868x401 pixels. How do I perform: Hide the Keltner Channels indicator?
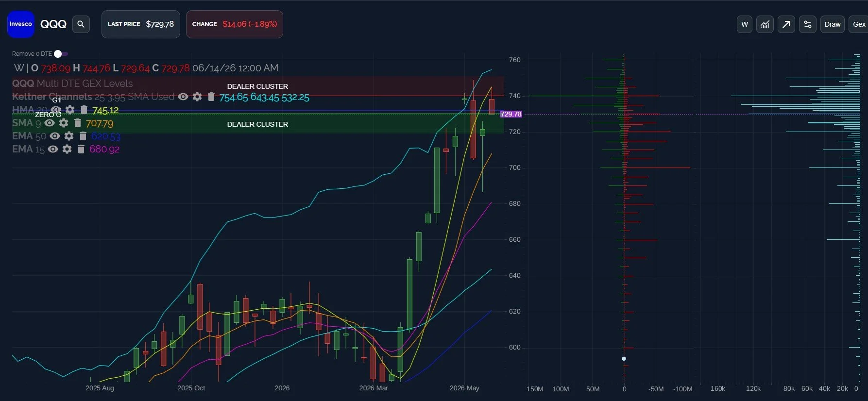tap(183, 97)
